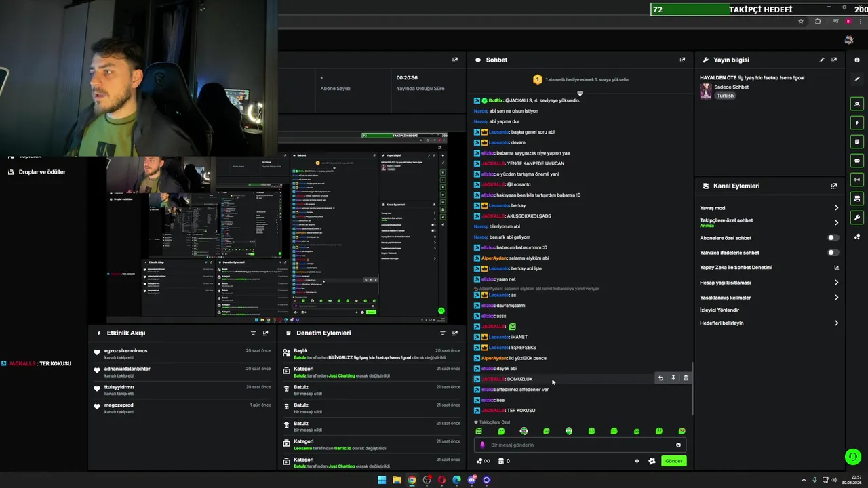Open Opera browser from taskbar
The image size is (868, 488).
[441, 480]
